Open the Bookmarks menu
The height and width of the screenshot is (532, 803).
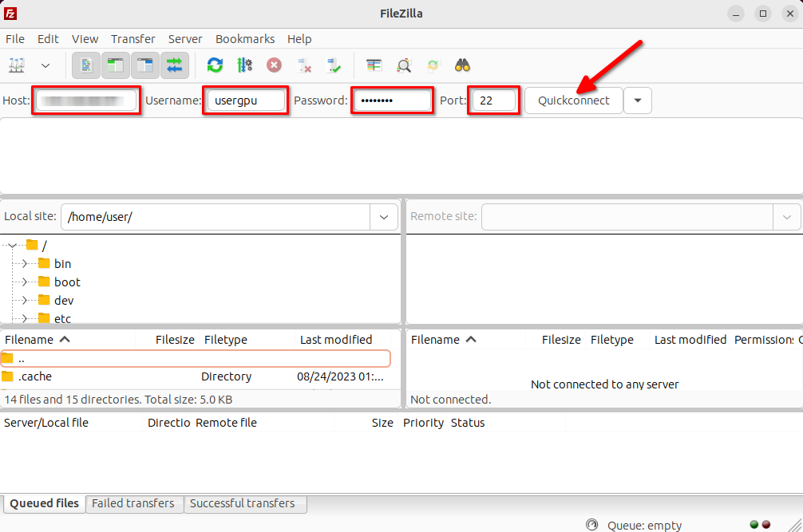[x=245, y=39]
